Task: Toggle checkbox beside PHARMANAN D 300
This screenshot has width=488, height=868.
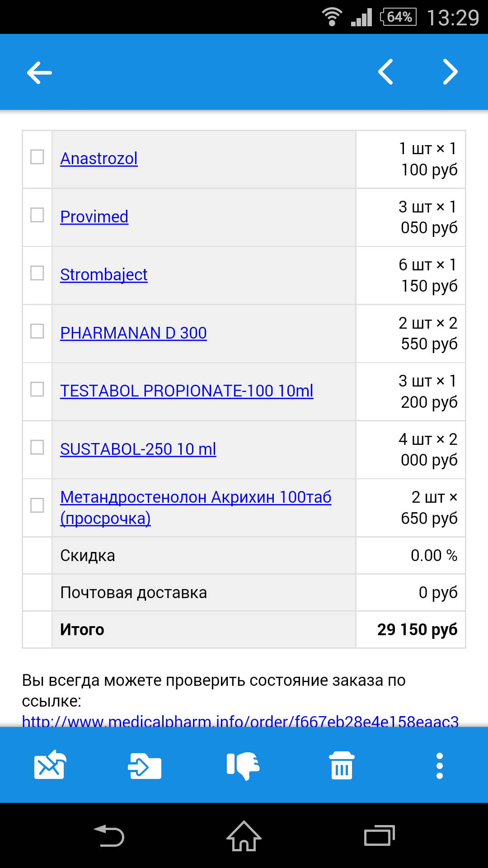Action: point(37,331)
